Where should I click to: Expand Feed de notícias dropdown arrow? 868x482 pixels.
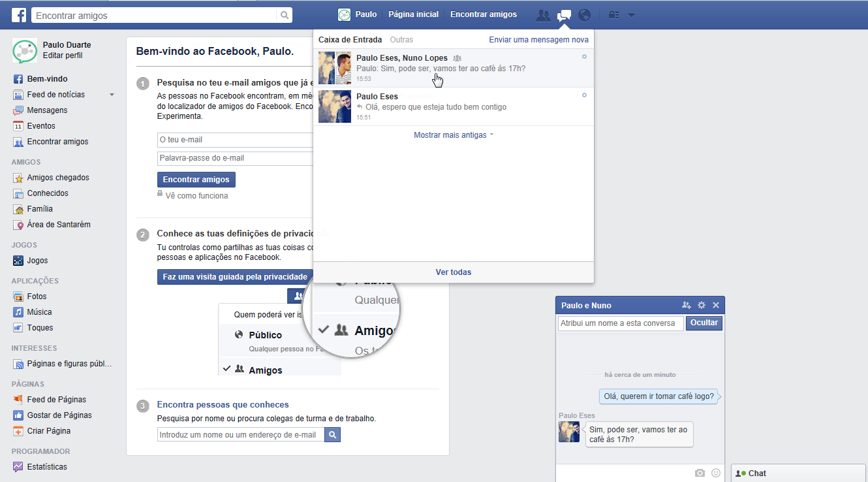point(112,95)
